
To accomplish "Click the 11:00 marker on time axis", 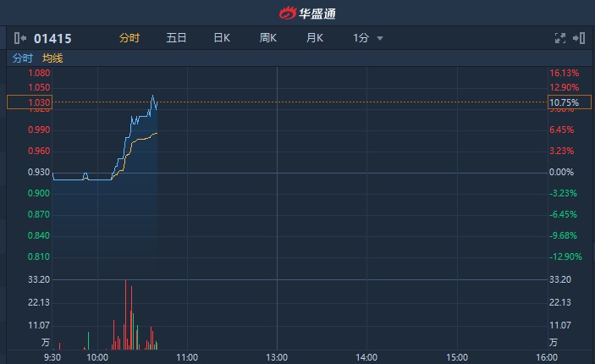I will click(x=187, y=357).
